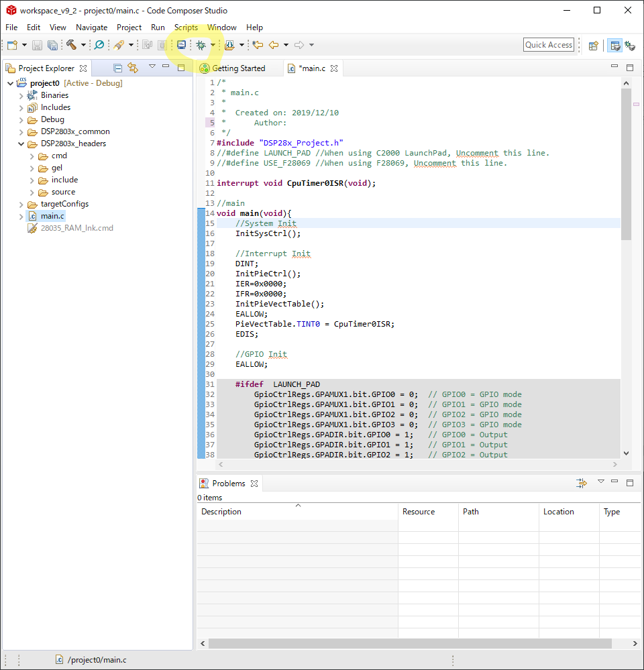This screenshot has height=670, width=644.
Task: Click the Save All toolbar icon
Action: pyautogui.click(x=52, y=45)
